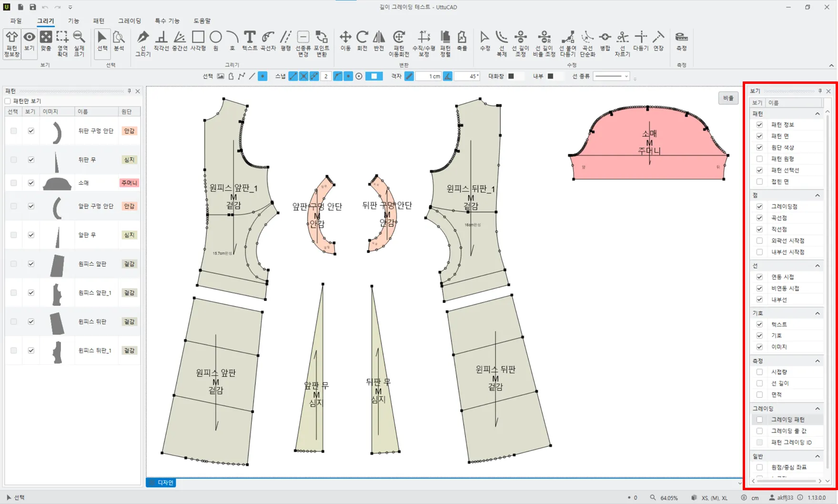Switch to the 기능 ribbon tab
This screenshot has width=838, height=504.
coord(73,21)
